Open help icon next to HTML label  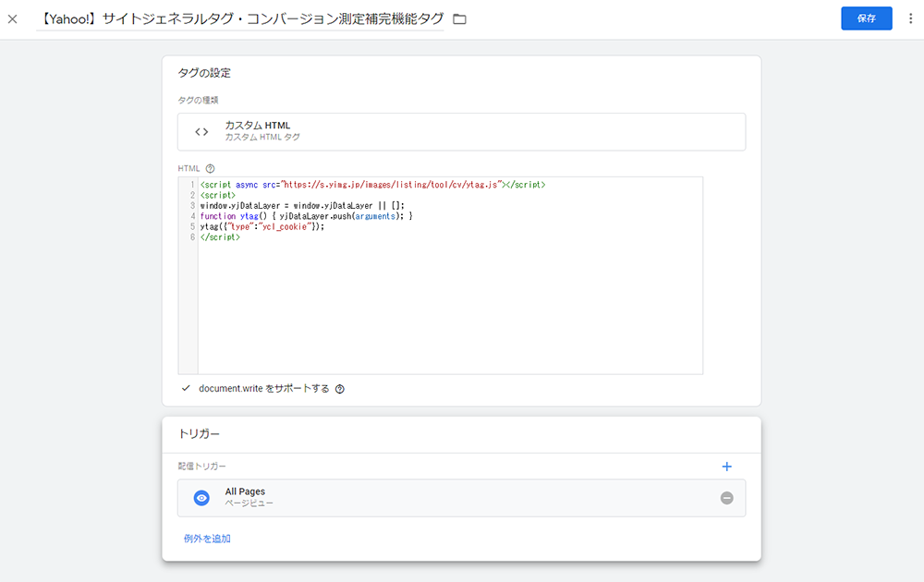point(210,168)
